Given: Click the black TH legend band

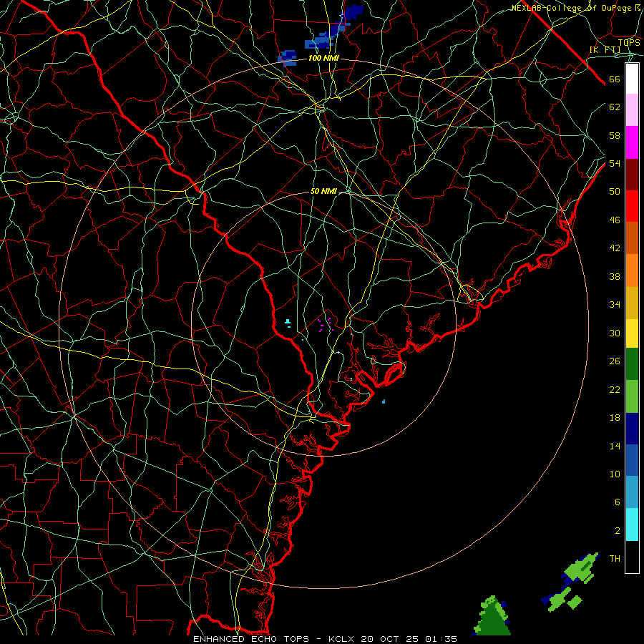Looking at the screenshot, I should point(632,557).
